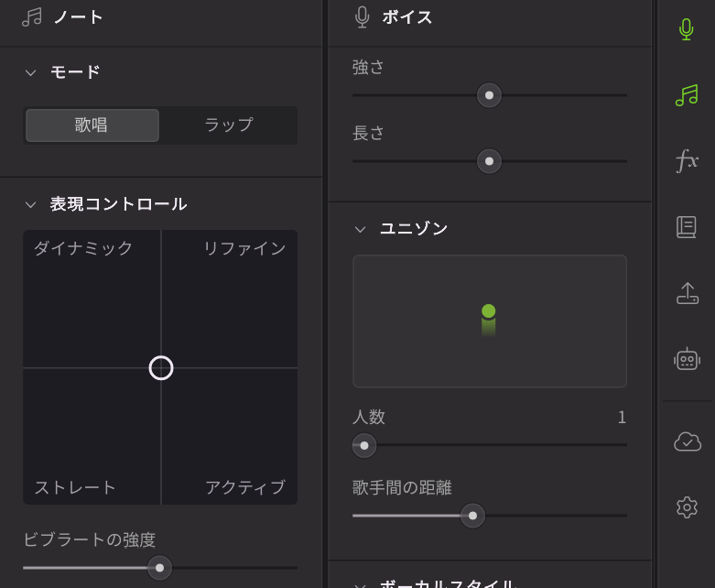This screenshot has height=588, width=715.
Task: Click the 長さ slider handle
Action: tap(490, 161)
